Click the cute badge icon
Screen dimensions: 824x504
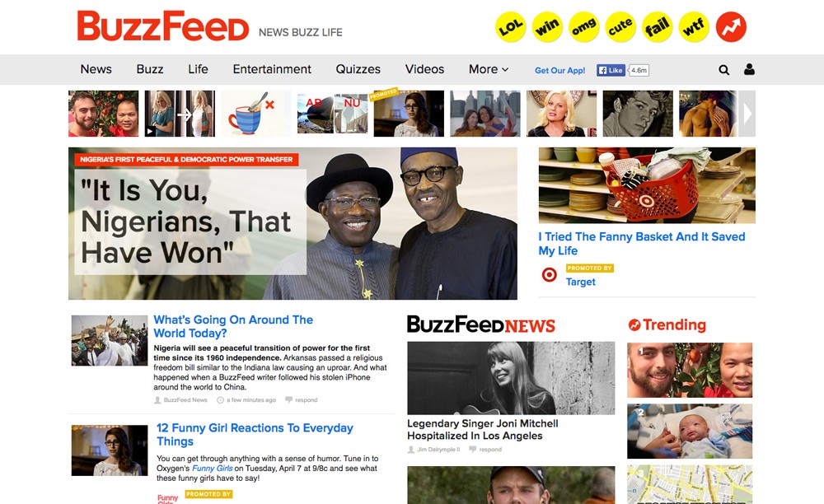click(620, 27)
